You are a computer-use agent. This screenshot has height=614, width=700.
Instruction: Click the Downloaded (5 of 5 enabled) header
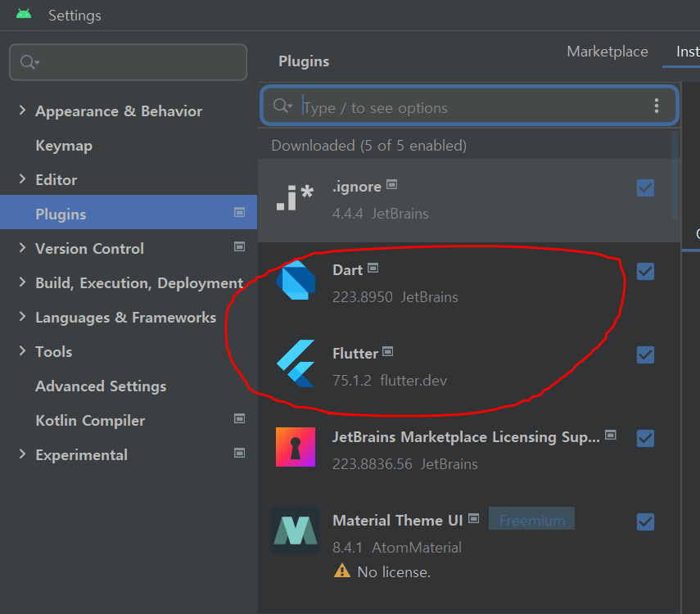pos(368,146)
